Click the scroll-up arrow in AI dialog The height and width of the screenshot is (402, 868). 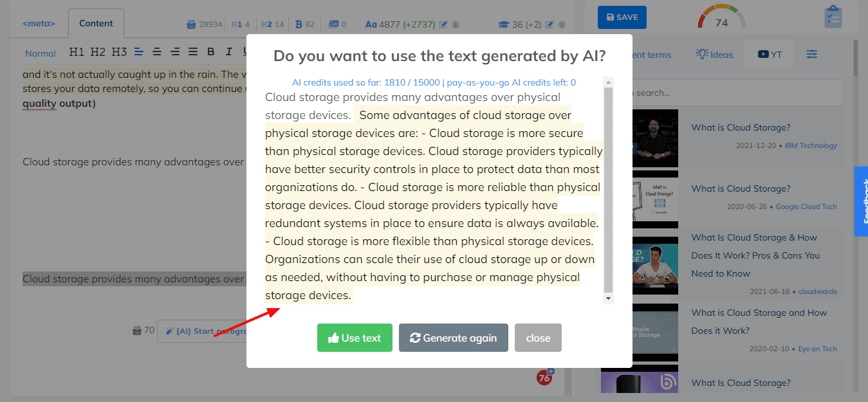(608, 82)
